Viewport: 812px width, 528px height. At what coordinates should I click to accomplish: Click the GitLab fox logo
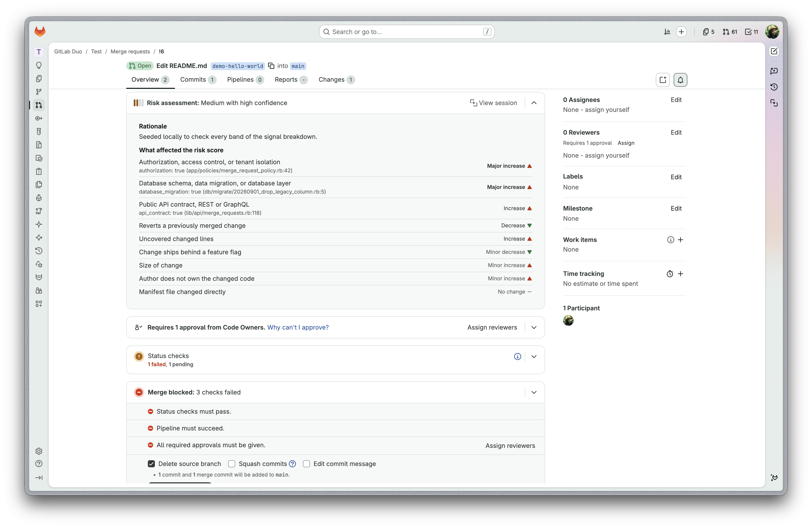coord(40,32)
